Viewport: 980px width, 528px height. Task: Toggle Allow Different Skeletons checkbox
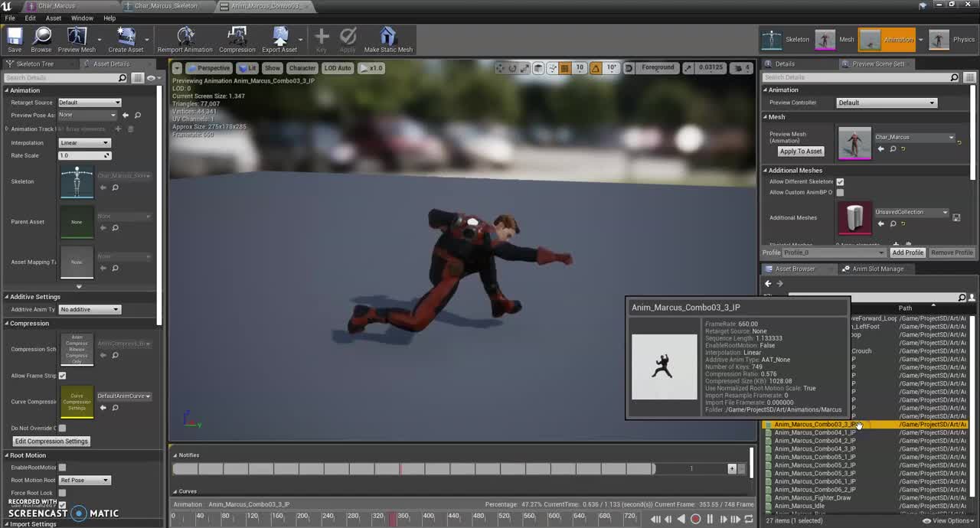point(840,181)
